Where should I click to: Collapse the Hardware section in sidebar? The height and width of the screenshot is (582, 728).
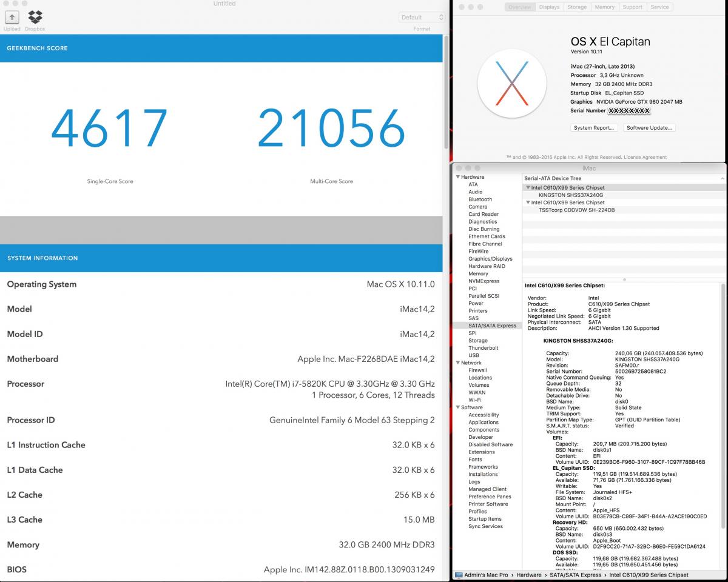(x=458, y=177)
